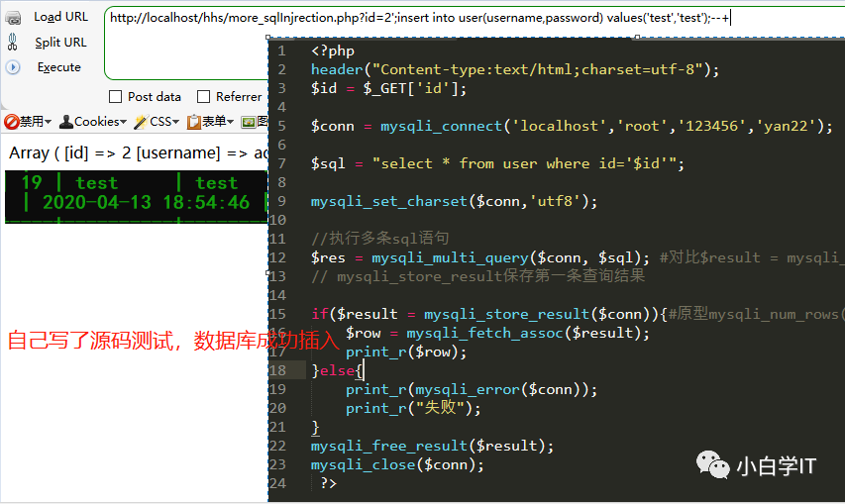
Task: Open the CSS dropdown arrow
Action: click(x=175, y=122)
